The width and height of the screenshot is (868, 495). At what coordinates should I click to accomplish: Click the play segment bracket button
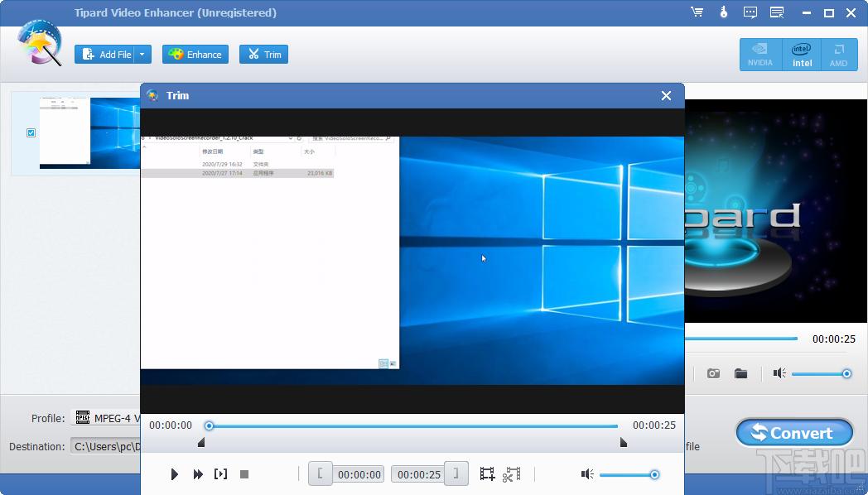pyautogui.click(x=220, y=474)
